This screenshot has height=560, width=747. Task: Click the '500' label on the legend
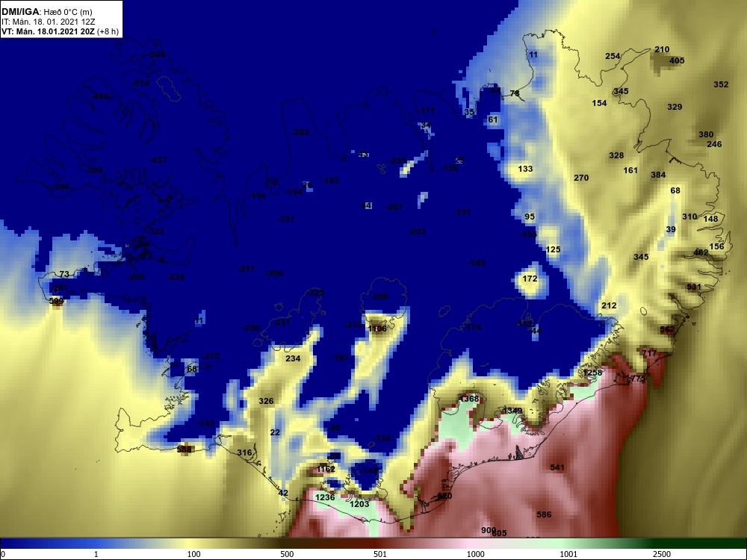click(287, 554)
